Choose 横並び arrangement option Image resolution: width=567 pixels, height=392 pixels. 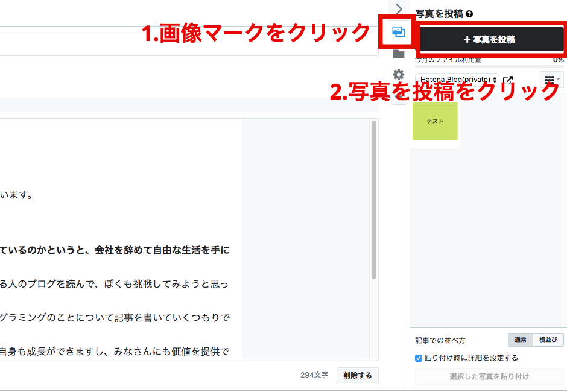click(x=548, y=340)
